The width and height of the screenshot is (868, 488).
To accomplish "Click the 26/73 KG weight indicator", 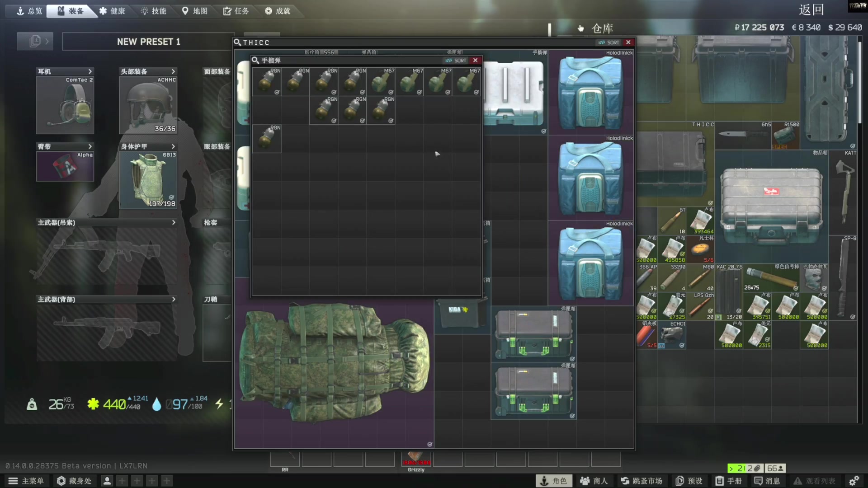I will (x=52, y=404).
